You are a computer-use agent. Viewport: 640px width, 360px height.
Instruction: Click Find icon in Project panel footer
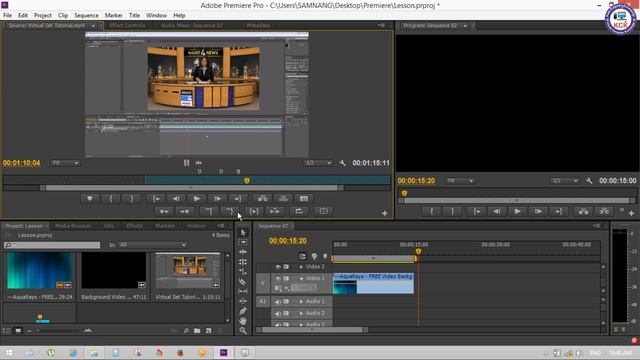coord(186,331)
